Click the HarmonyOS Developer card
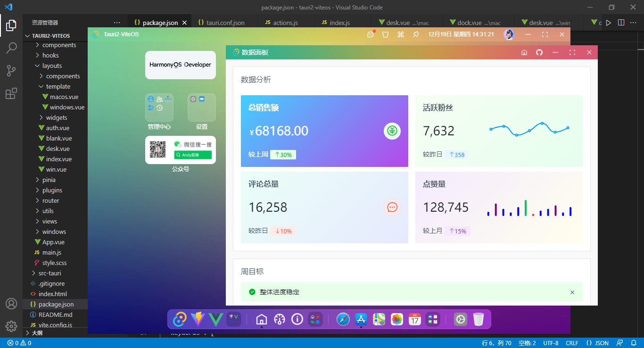Image resolution: width=644 pixels, height=348 pixels. click(x=181, y=65)
